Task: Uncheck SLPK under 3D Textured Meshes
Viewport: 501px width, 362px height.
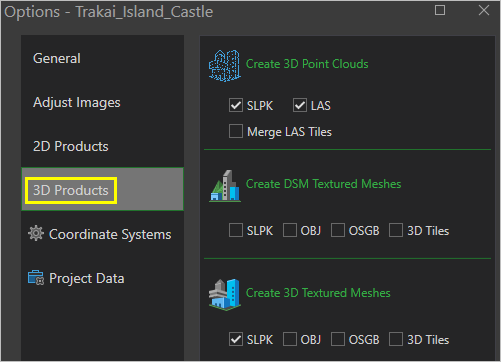Action: tap(236, 339)
